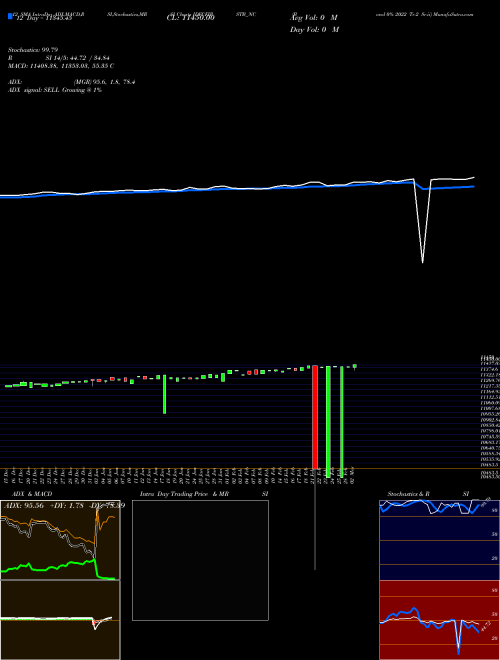
Task: Click the ADX: 95.56 +DY: 1.78 readout
Action: [x=42, y=505]
